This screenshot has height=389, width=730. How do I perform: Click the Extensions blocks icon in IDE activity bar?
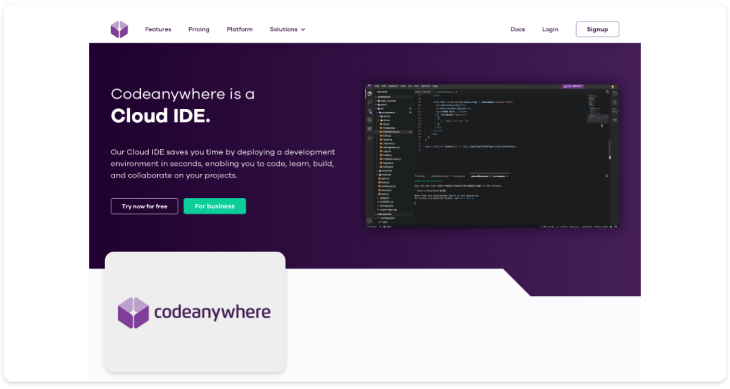click(x=370, y=129)
